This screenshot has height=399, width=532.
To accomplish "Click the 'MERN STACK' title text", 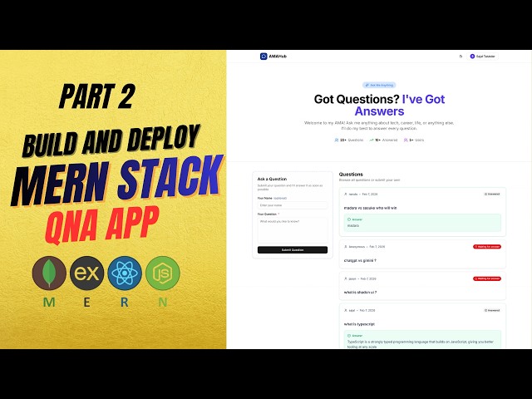I will pos(117,180).
